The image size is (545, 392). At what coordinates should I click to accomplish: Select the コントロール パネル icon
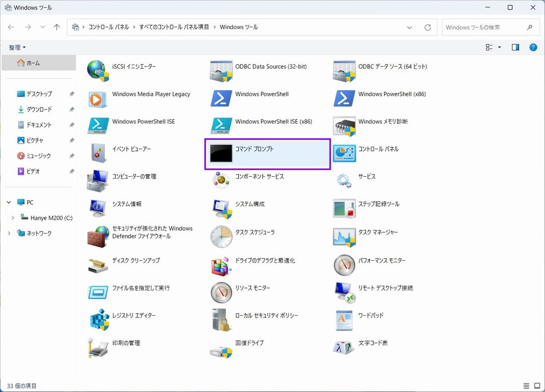tap(344, 153)
